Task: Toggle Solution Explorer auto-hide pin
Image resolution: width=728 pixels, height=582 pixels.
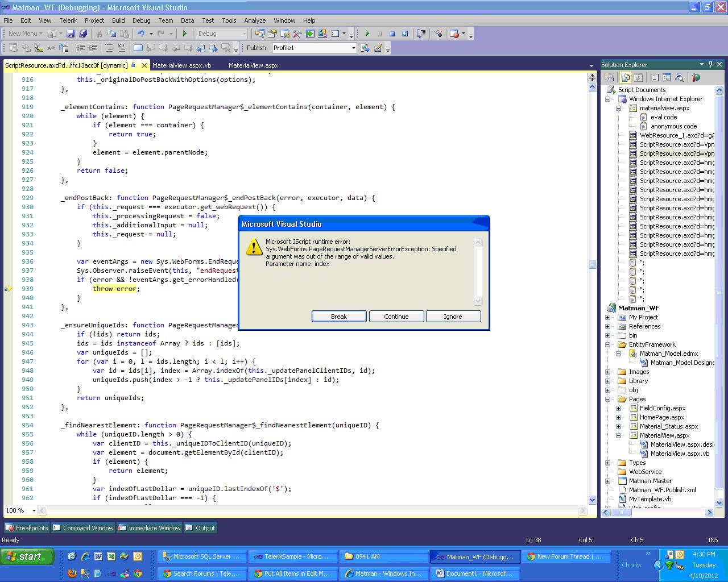Action: [x=710, y=64]
